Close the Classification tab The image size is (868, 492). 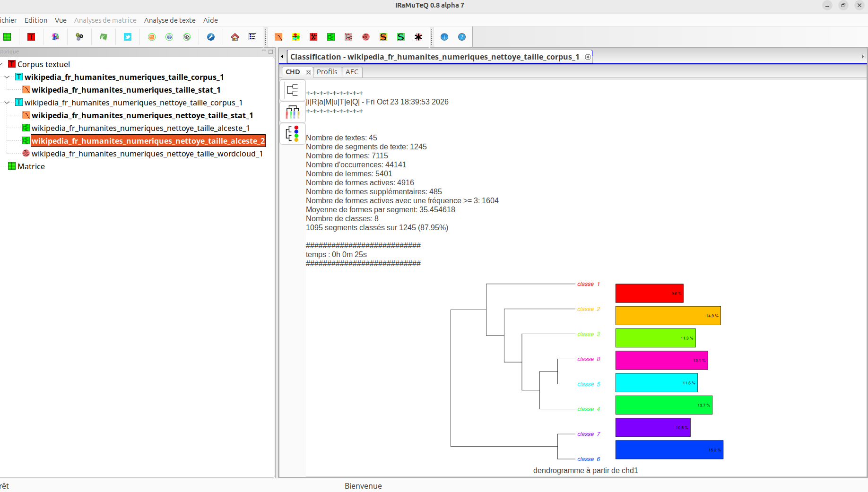coord(588,57)
